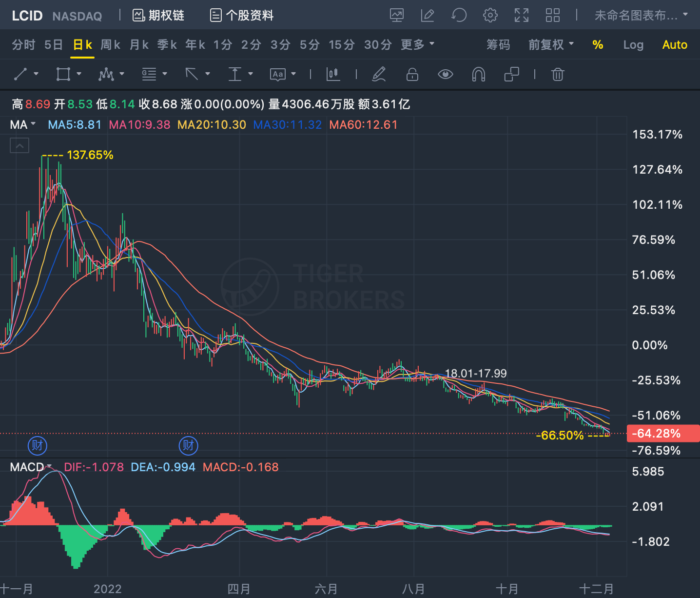Click the MA10:9.38 legend label

tap(139, 124)
